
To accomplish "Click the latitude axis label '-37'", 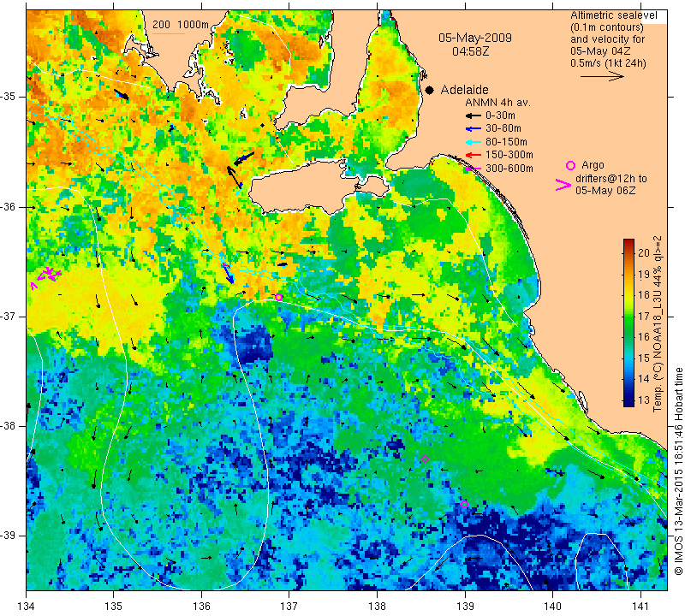I will 8,316.
